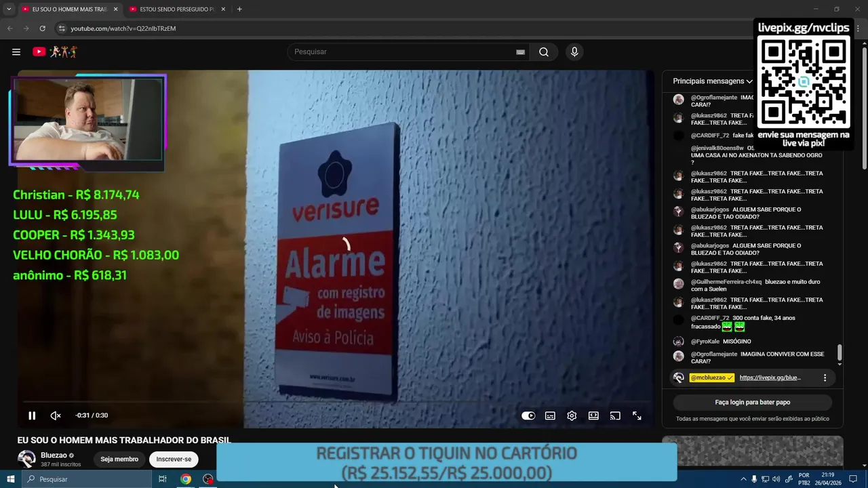Show hidden system tray icons
868x488 pixels.
(743, 479)
